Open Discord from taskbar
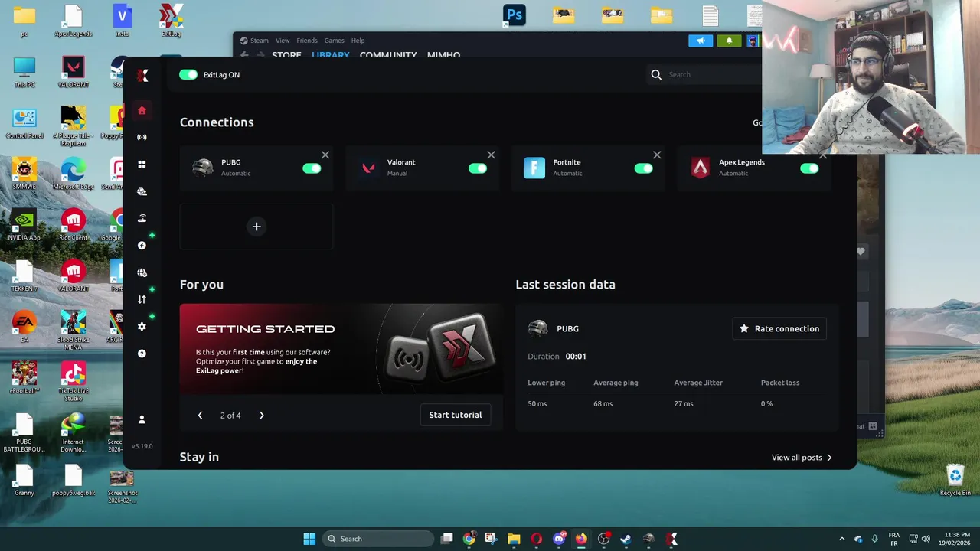Viewport: 980px width, 551px height. point(559,539)
